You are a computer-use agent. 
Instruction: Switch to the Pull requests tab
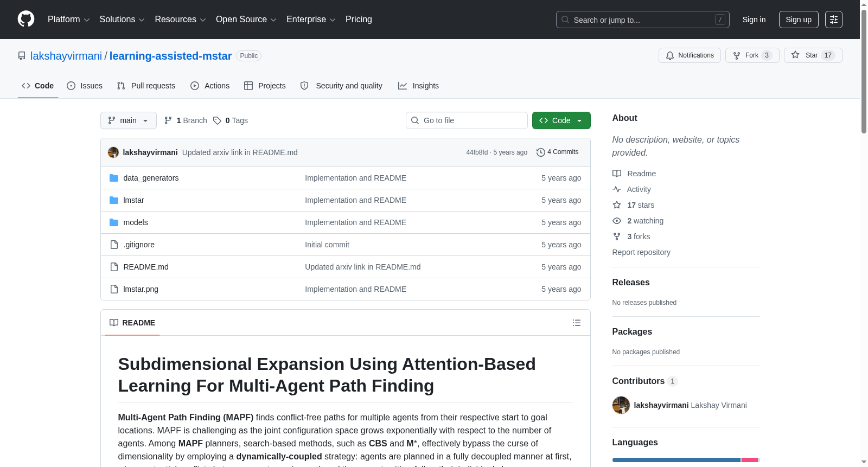(146, 86)
